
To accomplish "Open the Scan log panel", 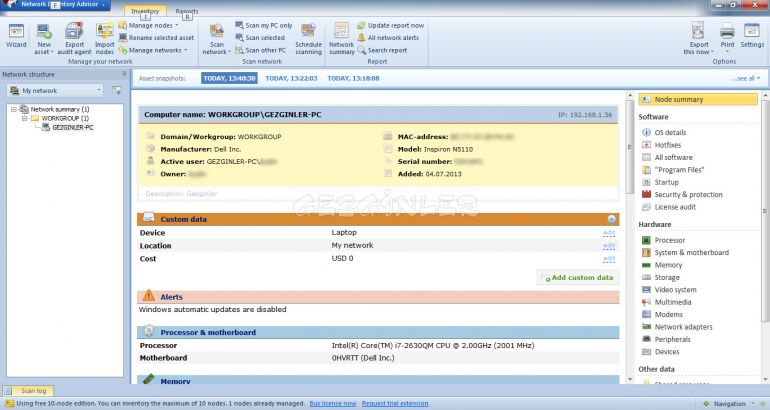I will (x=33, y=391).
